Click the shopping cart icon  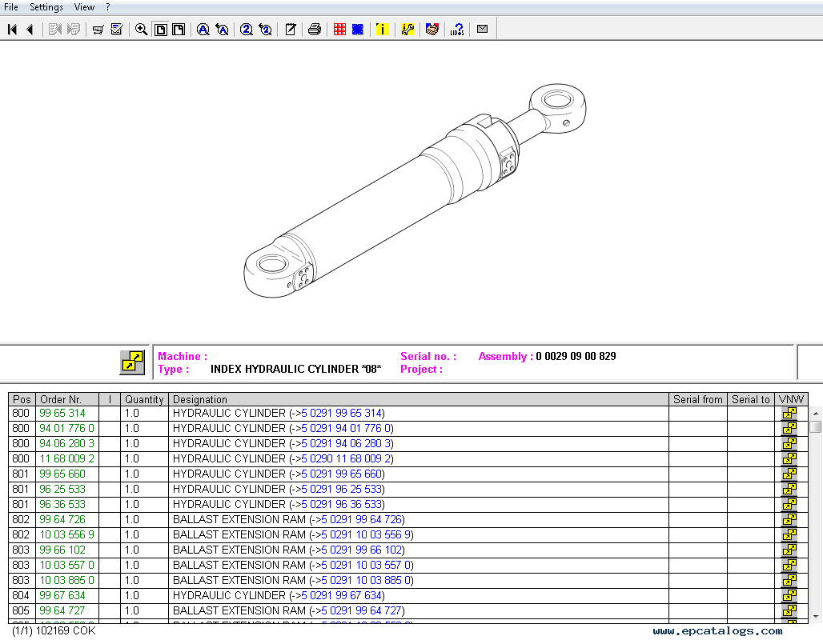pyautogui.click(x=98, y=30)
